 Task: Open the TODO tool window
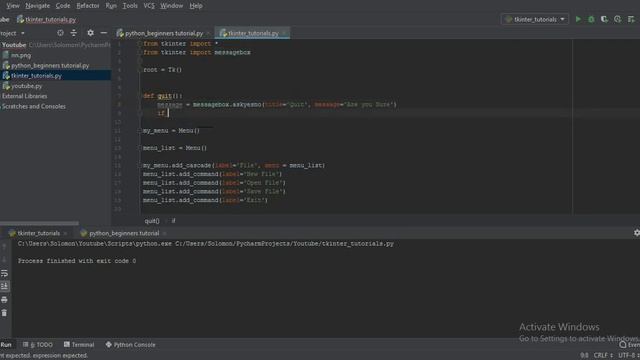point(38,344)
